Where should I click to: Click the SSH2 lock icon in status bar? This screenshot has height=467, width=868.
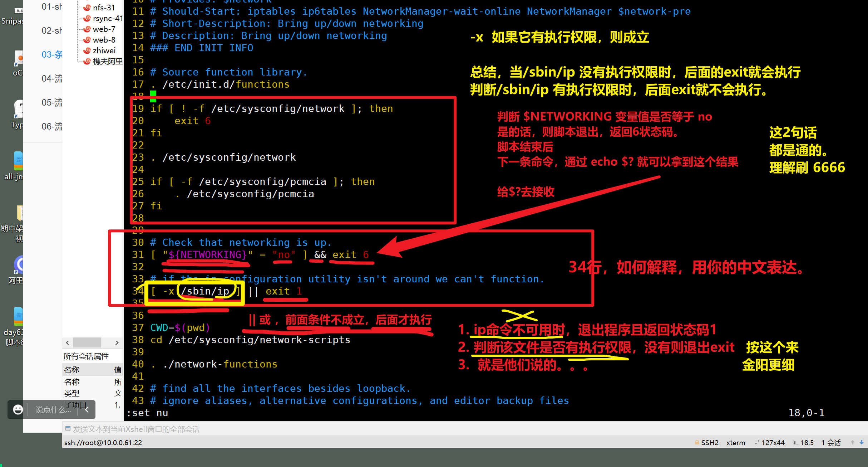(x=697, y=442)
